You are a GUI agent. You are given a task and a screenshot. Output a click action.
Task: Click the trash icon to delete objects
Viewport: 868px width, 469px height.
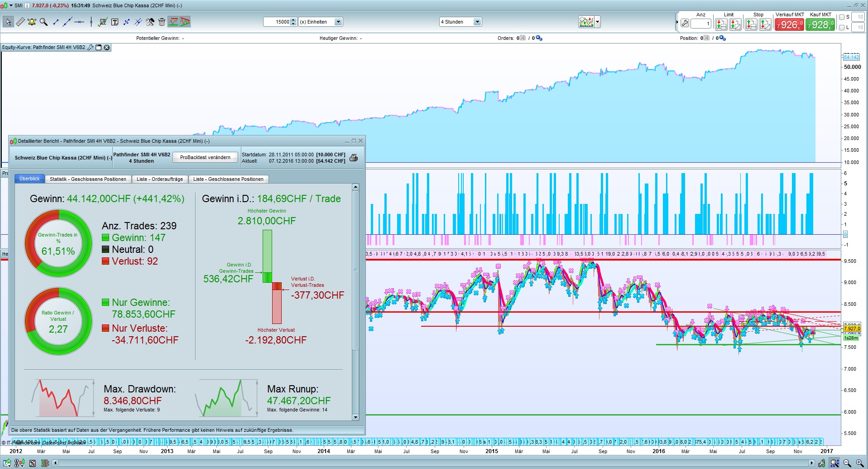(x=162, y=22)
